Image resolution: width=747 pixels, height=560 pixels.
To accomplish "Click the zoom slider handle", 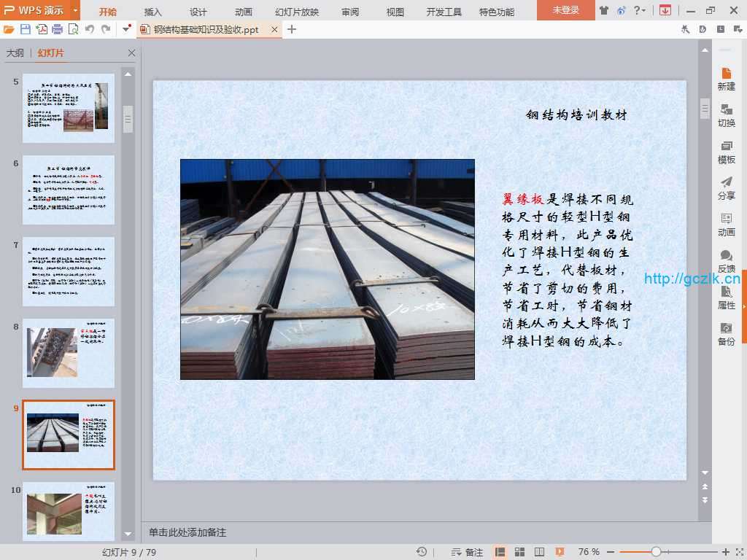I will coord(656,552).
